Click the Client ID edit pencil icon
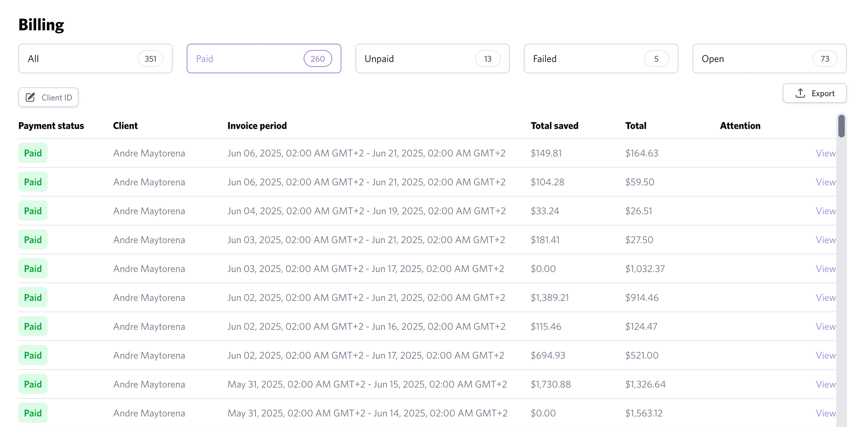The height and width of the screenshot is (427, 868). [30, 97]
